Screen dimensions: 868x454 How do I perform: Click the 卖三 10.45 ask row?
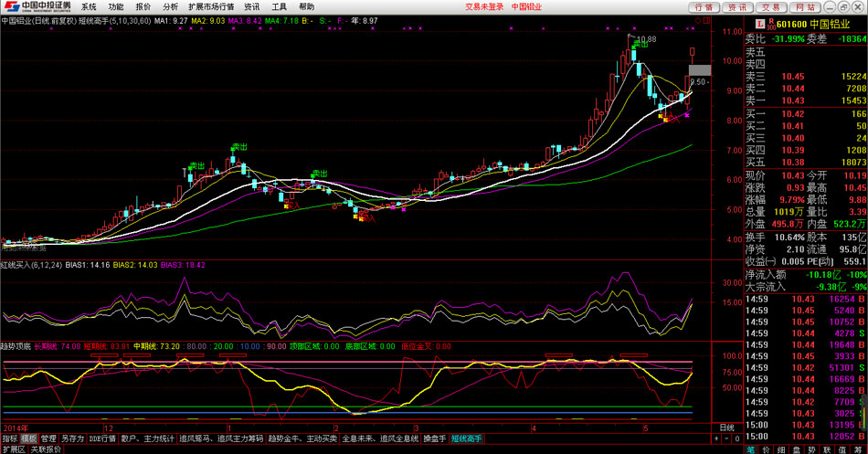pyautogui.click(x=806, y=77)
